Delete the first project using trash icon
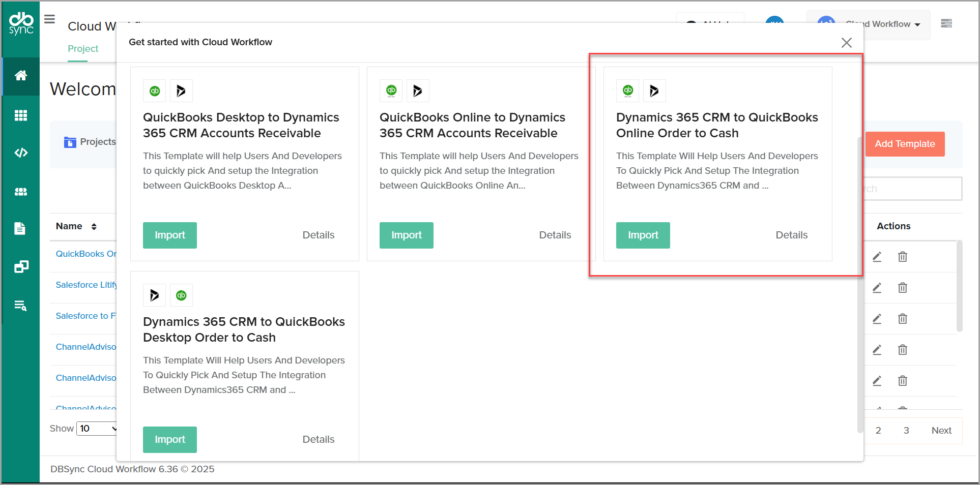980x485 pixels. tap(902, 257)
